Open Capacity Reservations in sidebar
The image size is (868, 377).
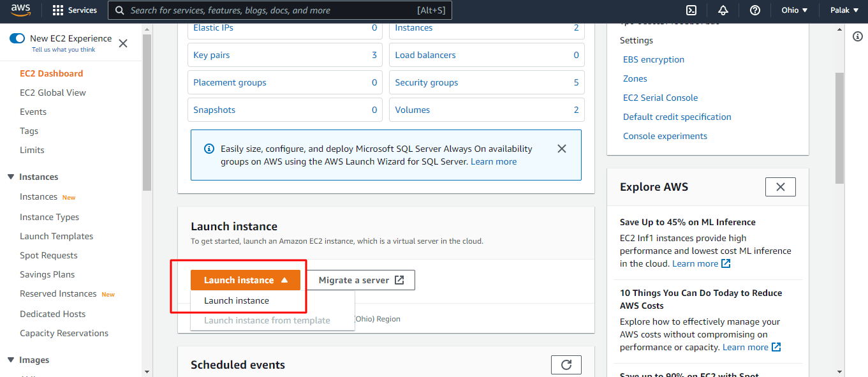[64, 333]
